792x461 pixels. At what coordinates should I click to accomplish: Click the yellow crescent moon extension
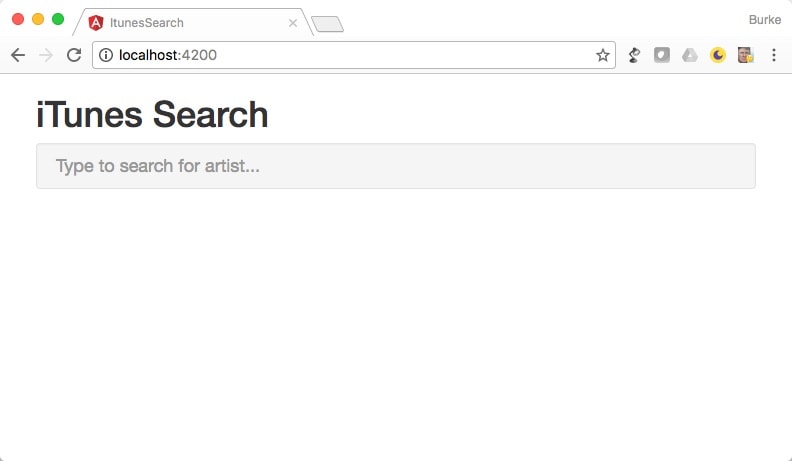(718, 55)
